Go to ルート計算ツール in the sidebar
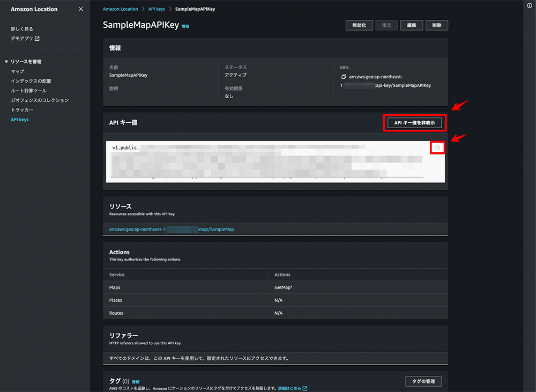 pyautogui.click(x=28, y=91)
